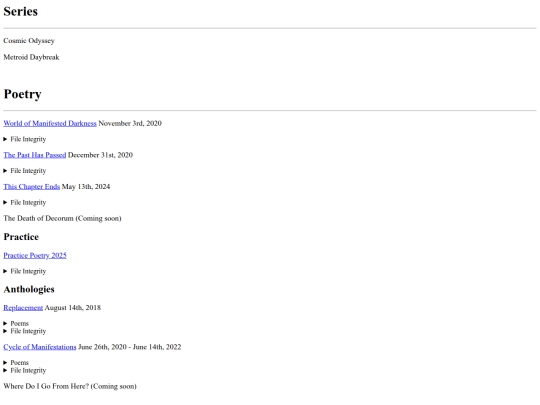Open Practice Poetry 2025 link
The height and width of the screenshot is (405, 540).
click(35, 256)
